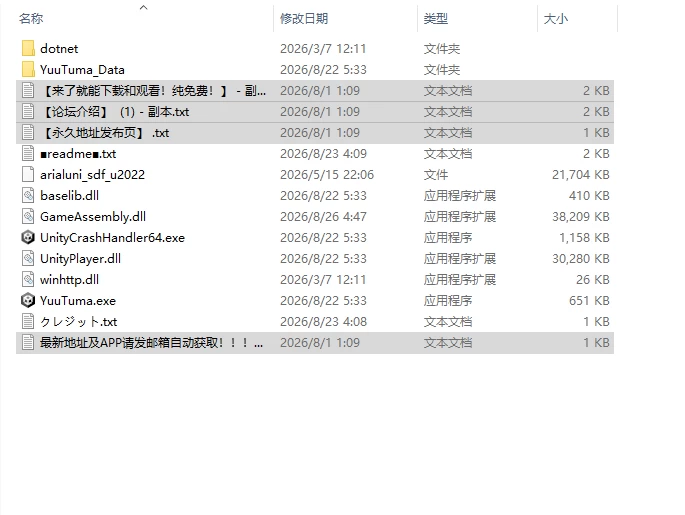The image size is (685, 515).
Task: Select the YuuTuma.exe file name
Action: [x=78, y=301]
